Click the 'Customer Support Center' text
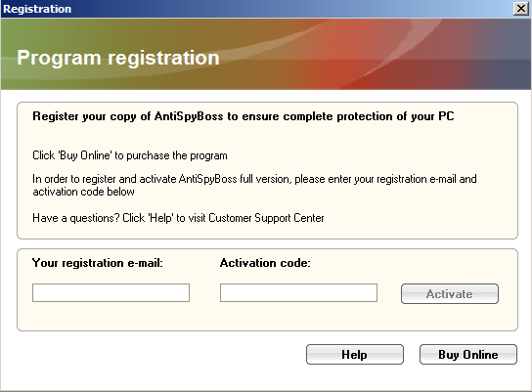The height and width of the screenshot is (392, 532). (266, 218)
